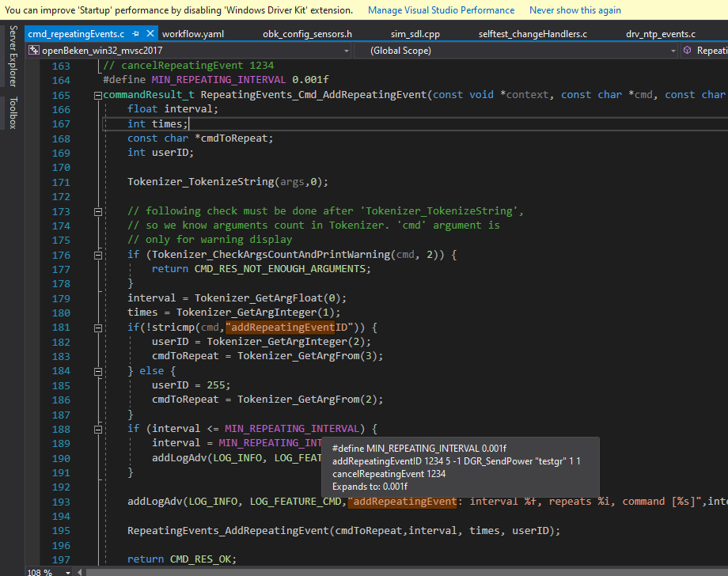Collapse the if block at line 176
The image size is (728, 576).
(x=98, y=256)
